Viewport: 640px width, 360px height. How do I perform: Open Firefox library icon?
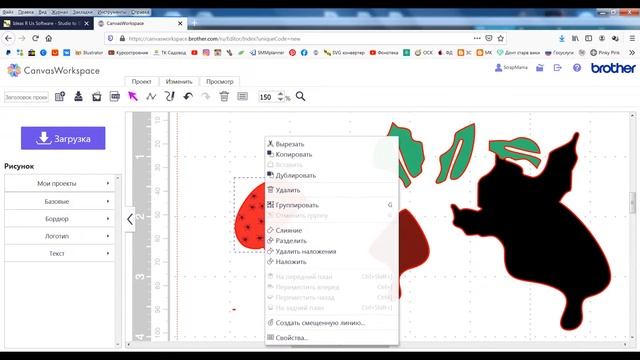[x=575, y=38]
